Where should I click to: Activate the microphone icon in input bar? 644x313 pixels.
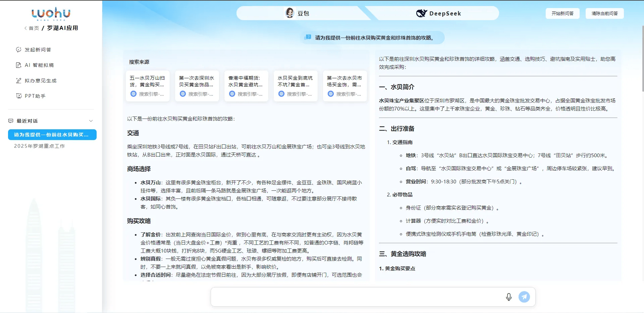(508, 297)
